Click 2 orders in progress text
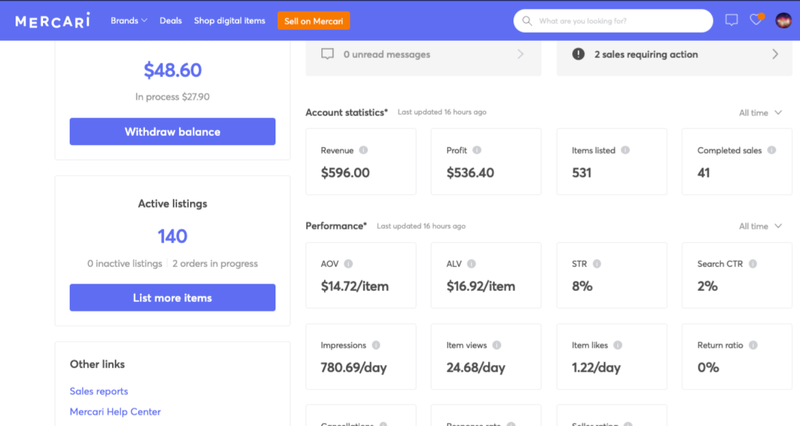The image size is (800, 426). tap(215, 264)
